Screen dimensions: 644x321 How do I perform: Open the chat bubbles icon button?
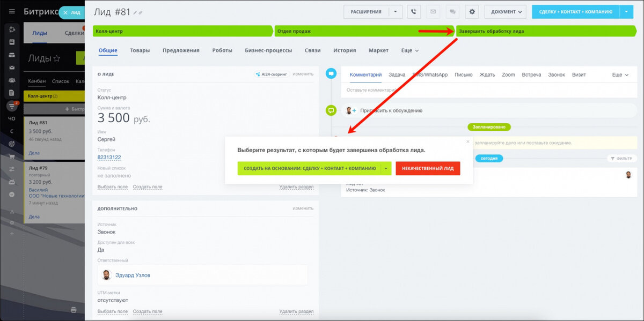point(452,11)
